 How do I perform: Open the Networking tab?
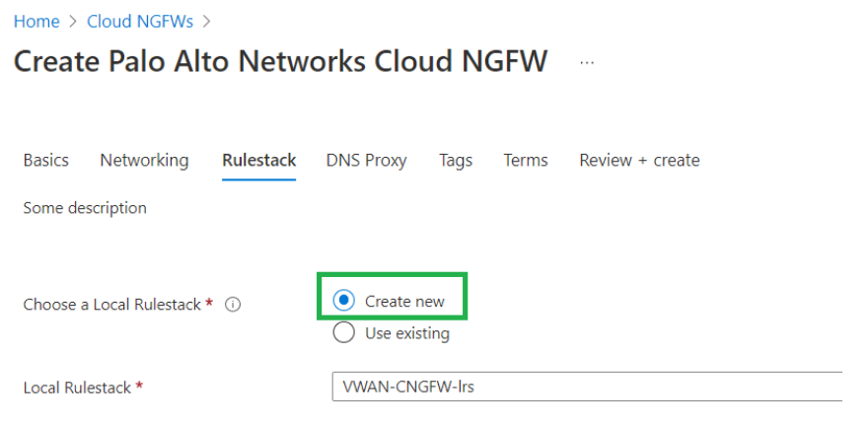pos(144,160)
